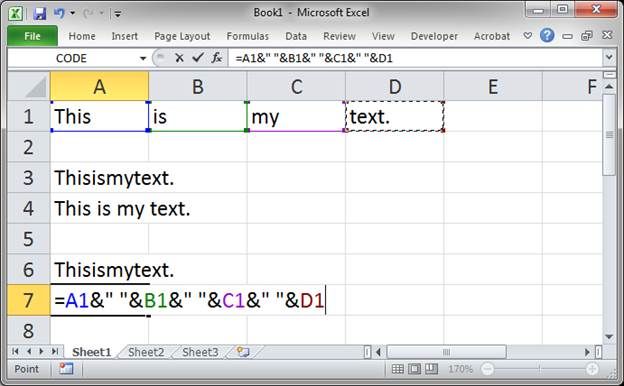Expand the formula bar with the chevron
The height and width of the screenshot is (386, 624).
[x=609, y=58]
